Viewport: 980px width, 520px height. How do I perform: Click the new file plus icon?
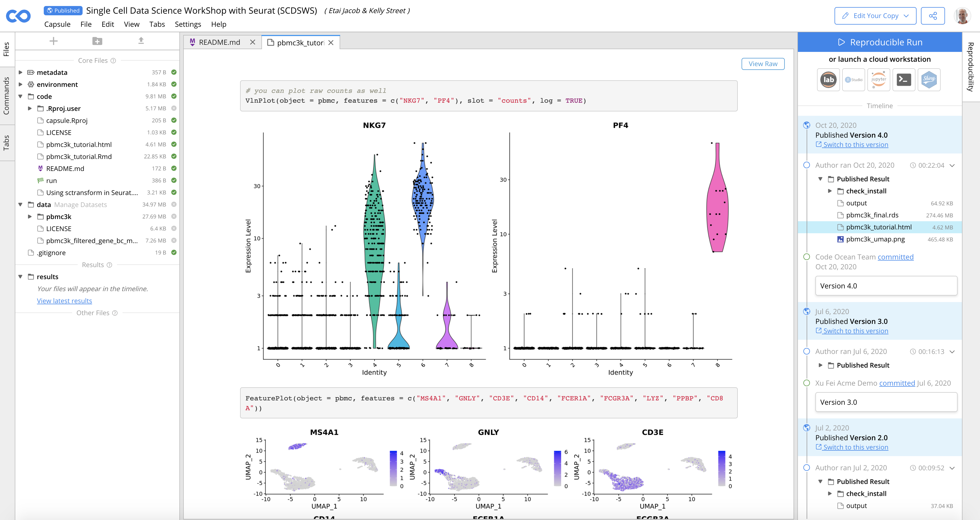pos(54,41)
